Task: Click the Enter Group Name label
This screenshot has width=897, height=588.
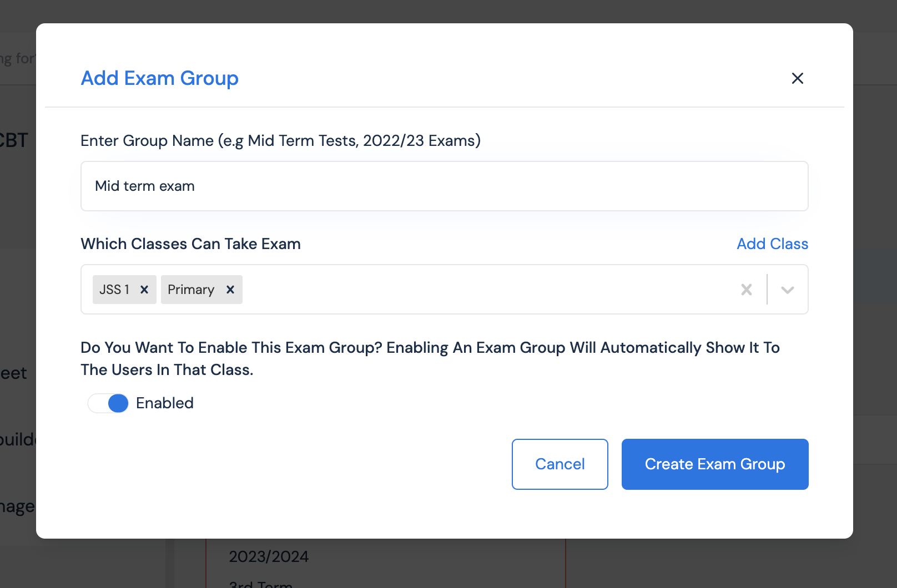Action: [280, 141]
